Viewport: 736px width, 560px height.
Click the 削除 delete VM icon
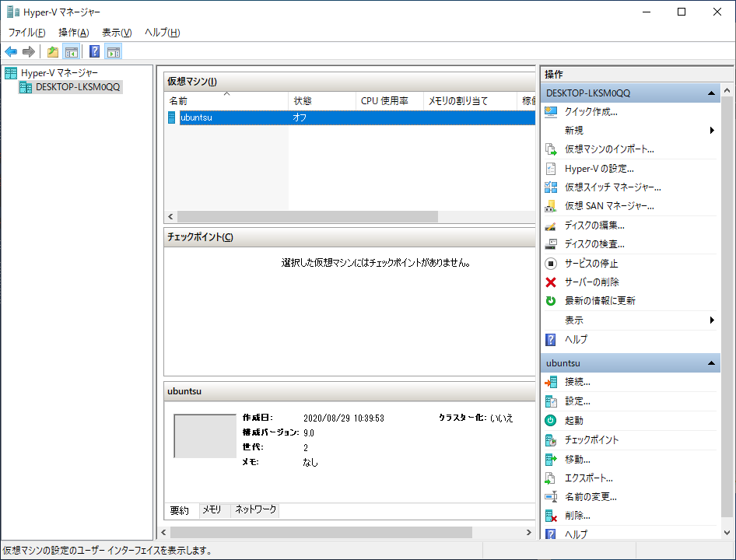point(551,516)
